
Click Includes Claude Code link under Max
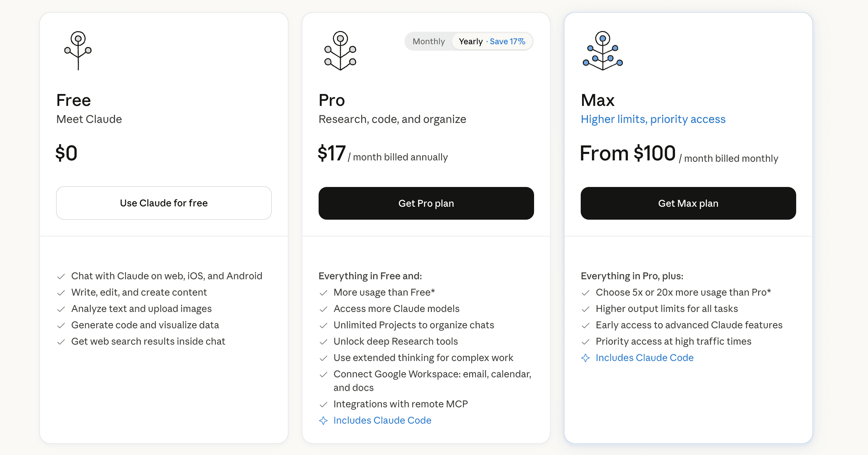[x=644, y=358]
